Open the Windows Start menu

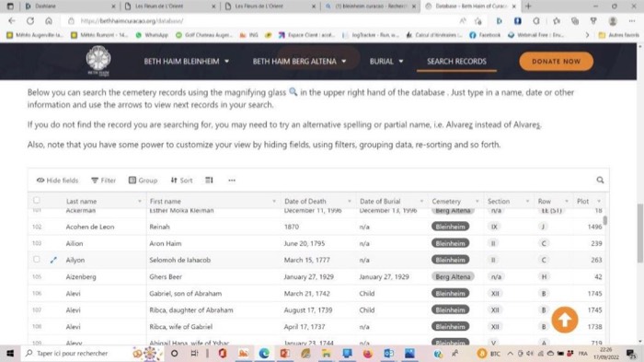(10, 353)
